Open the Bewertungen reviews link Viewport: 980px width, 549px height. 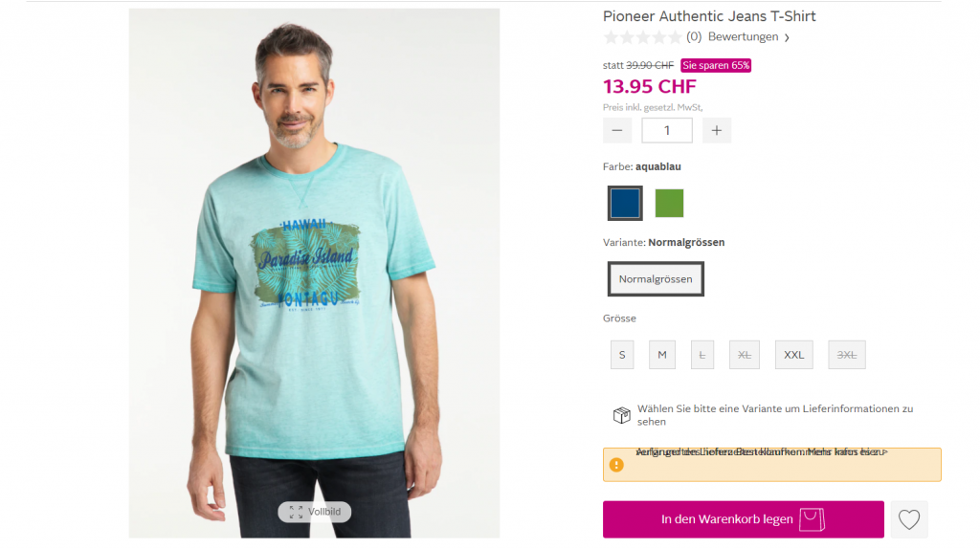pos(743,37)
